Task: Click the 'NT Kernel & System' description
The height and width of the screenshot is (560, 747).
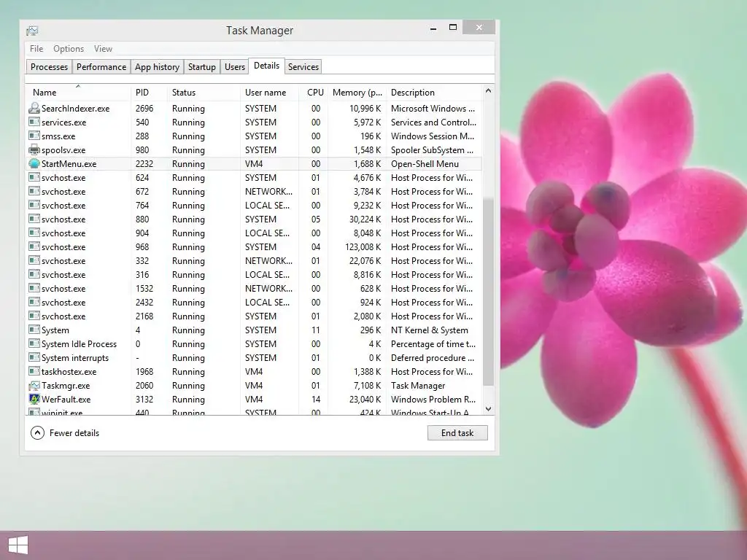Action: click(x=429, y=330)
